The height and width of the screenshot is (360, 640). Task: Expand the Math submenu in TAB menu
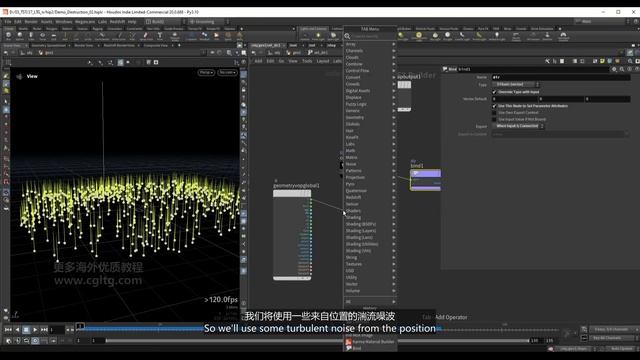371,151
